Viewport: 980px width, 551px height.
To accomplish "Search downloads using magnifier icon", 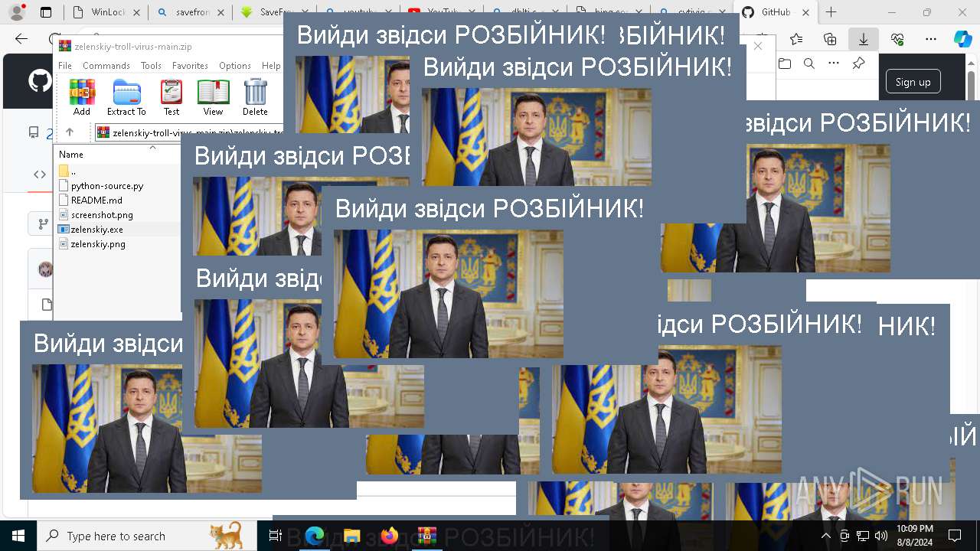I will click(x=808, y=64).
